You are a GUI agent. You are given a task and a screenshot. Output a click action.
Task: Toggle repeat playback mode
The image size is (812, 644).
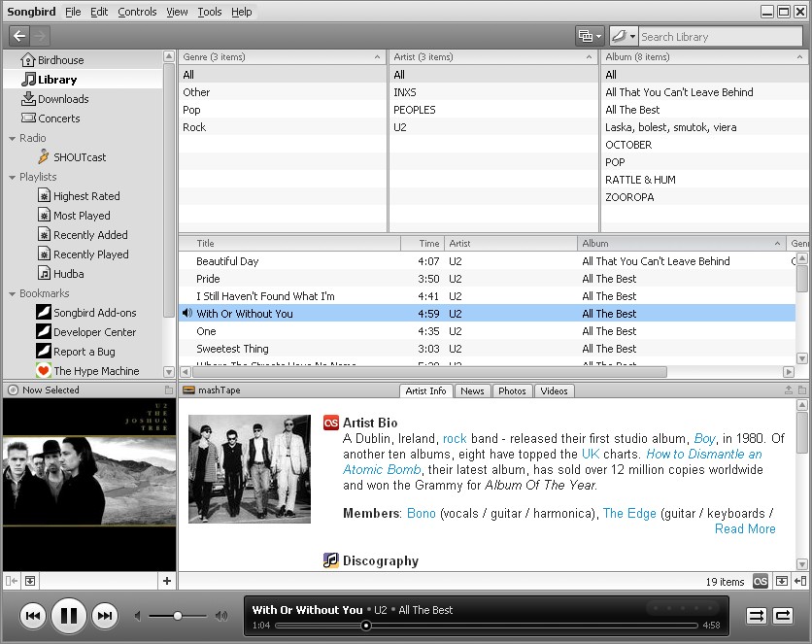[783, 616]
